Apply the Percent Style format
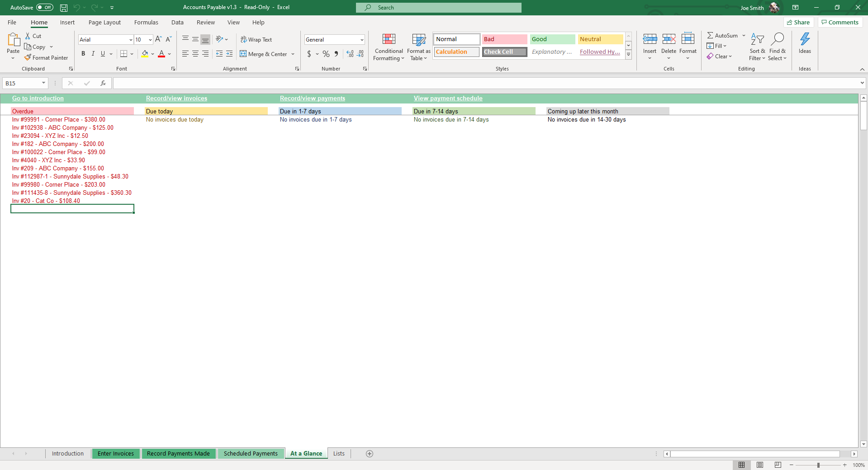Image resolution: width=868 pixels, height=470 pixels. point(326,54)
